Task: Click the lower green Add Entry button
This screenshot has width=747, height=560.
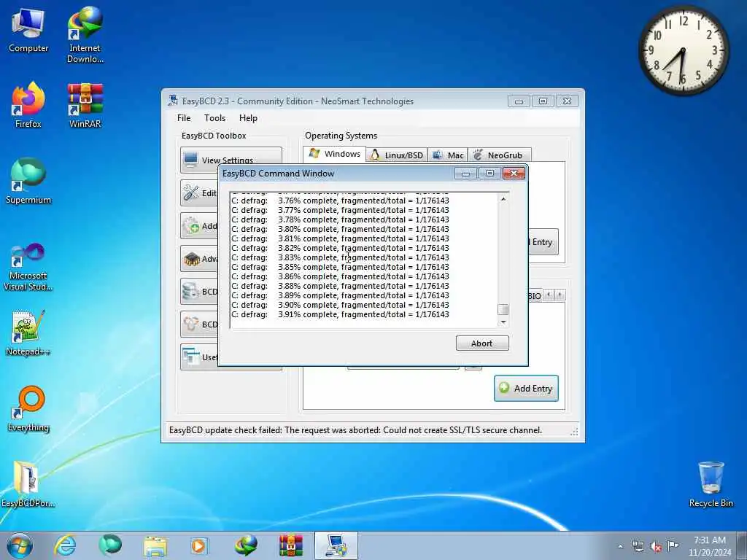Action: coord(526,388)
